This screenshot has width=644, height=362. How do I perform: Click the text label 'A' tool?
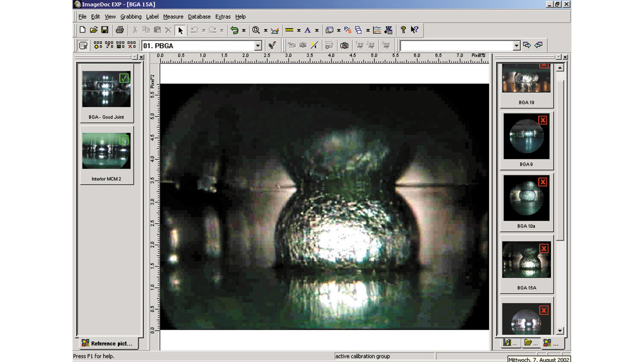click(x=307, y=30)
